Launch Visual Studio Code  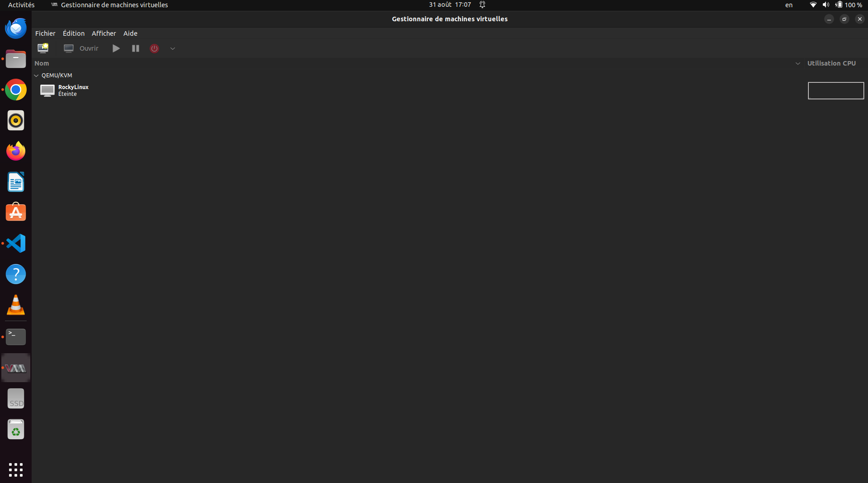tap(16, 244)
